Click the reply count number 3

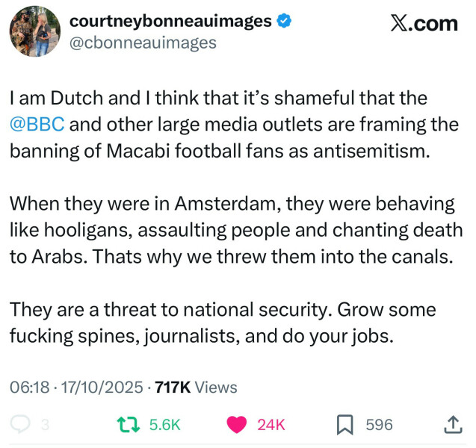click(44, 425)
